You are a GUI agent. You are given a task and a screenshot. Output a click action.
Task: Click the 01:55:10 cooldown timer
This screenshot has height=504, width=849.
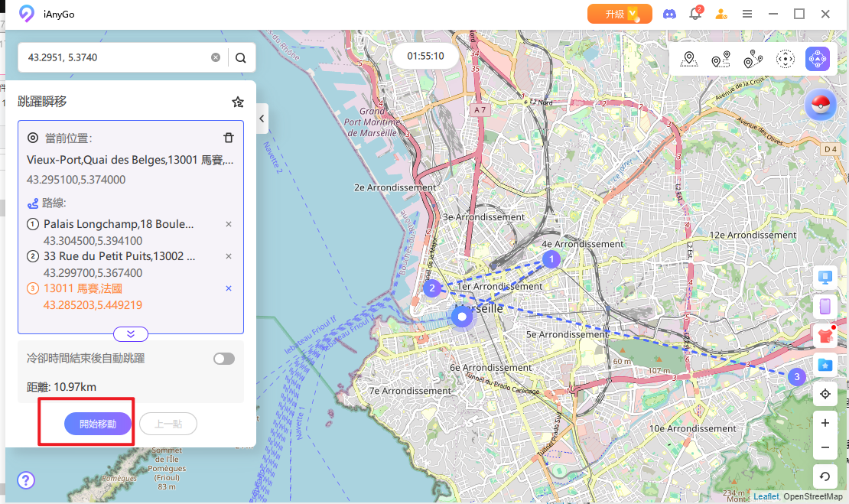pos(425,57)
